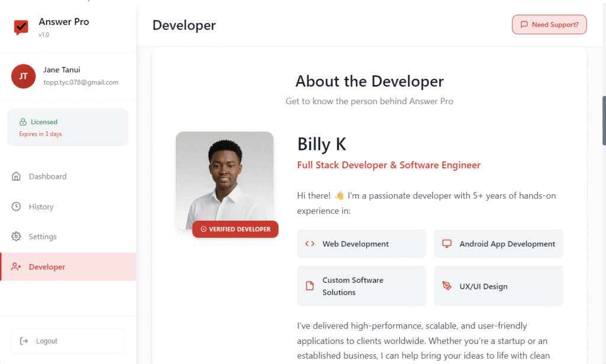Click the Answer Pro checkmark logo
The image size is (606, 364).
pyautogui.click(x=21, y=27)
